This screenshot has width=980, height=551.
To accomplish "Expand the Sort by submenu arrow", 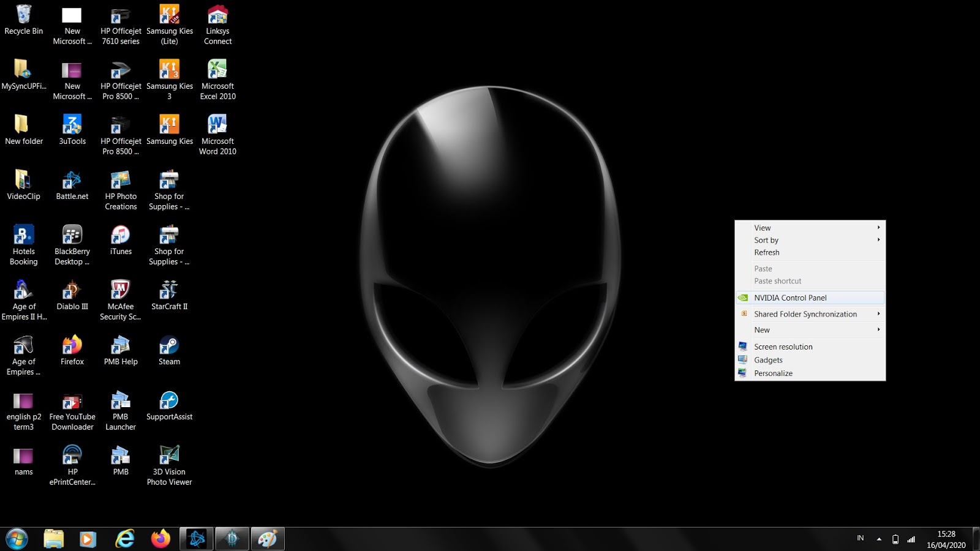I will (878, 239).
